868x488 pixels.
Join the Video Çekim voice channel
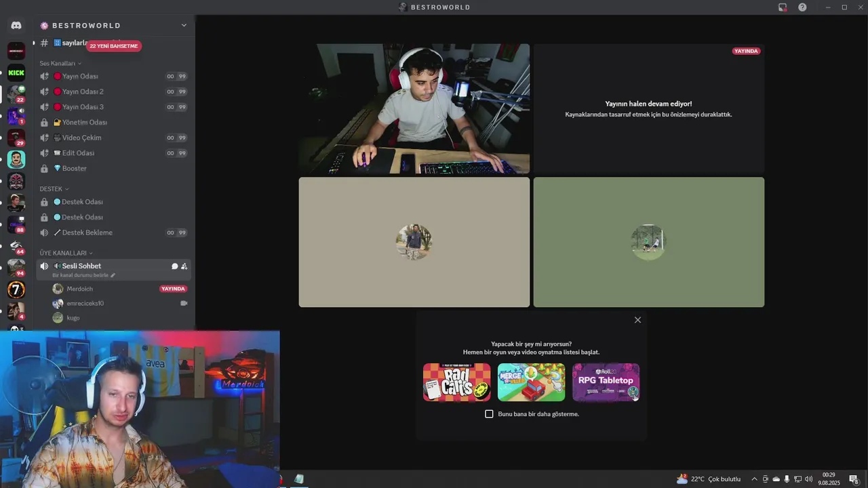tap(113, 138)
